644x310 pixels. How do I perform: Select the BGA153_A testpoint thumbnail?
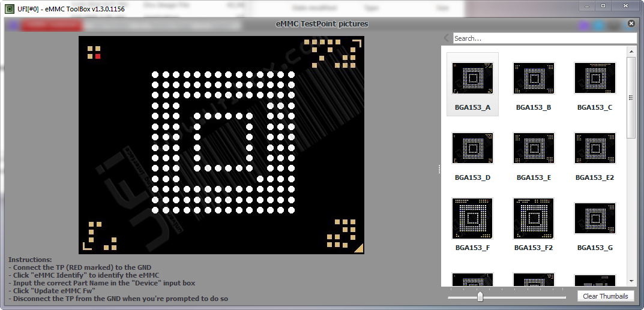[472, 79]
